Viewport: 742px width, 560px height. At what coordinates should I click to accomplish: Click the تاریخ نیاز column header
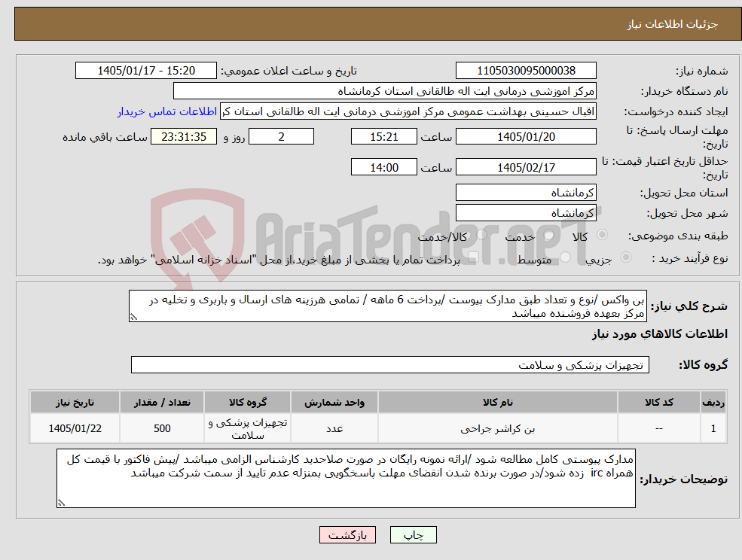click(75, 402)
